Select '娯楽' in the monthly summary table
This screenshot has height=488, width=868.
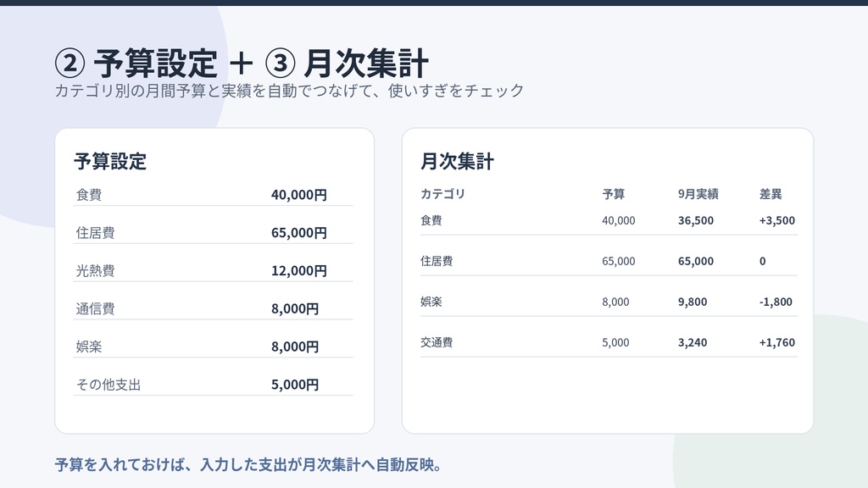coord(431,302)
